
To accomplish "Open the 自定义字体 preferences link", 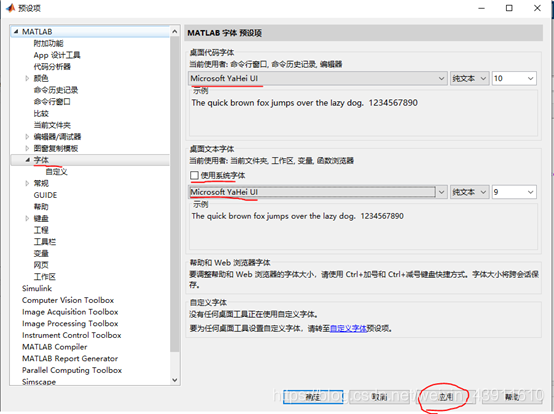I will point(348,328).
